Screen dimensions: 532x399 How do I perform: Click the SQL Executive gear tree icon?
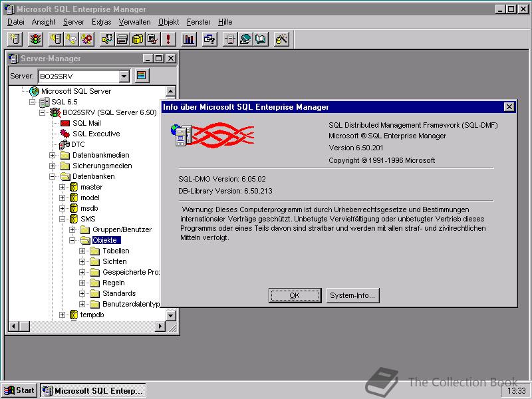[65, 134]
